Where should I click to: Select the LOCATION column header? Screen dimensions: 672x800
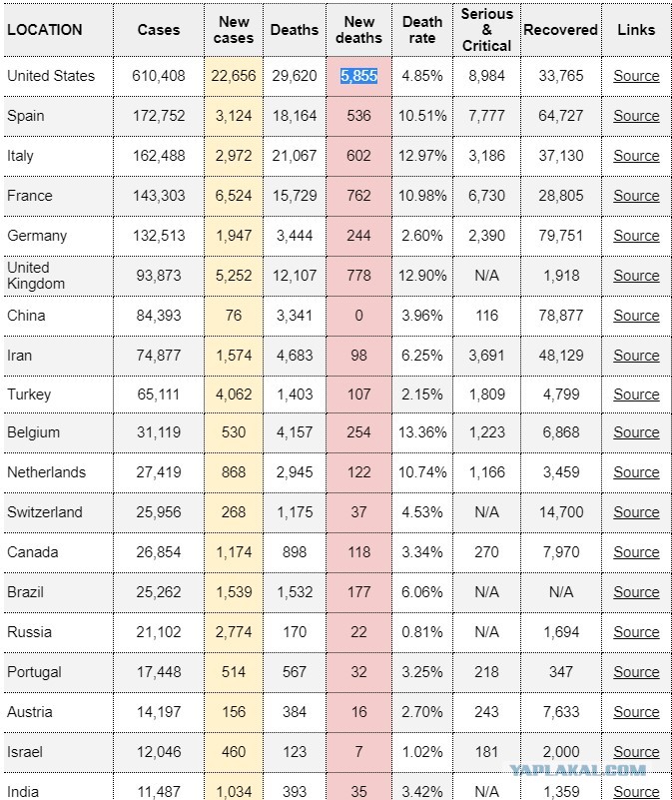[x=44, y=30]
